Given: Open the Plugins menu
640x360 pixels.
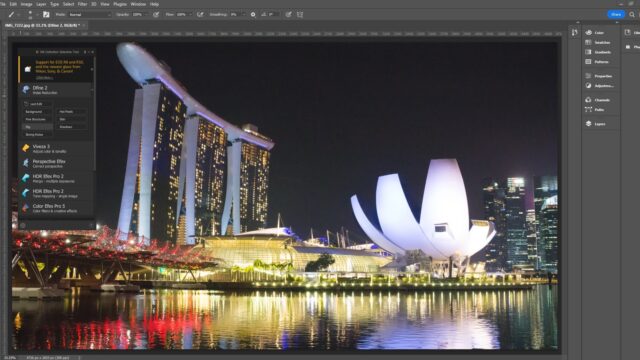Looking at the screenshot, I should tap(120, 4).
